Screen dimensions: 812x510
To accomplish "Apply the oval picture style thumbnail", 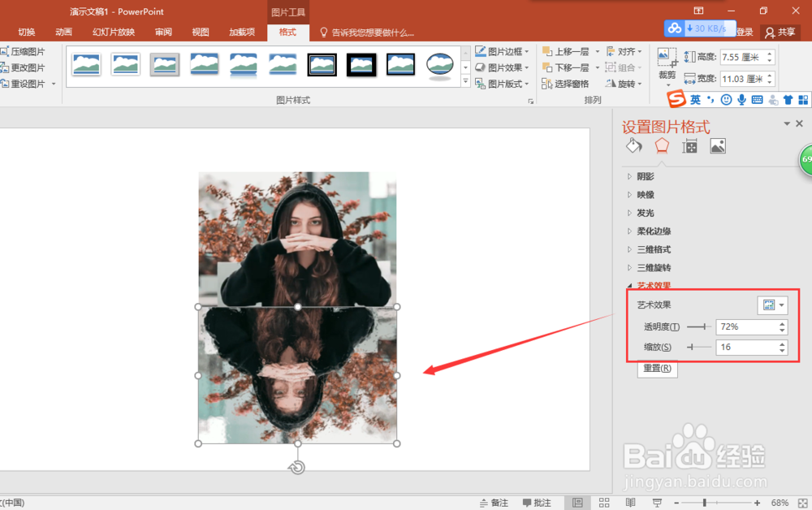I will [x=439, y=66].
